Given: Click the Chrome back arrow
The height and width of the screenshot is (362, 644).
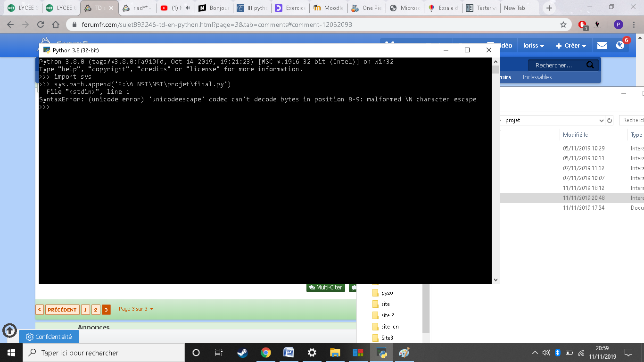Looking at the screenshot, I should [x=11, y=25].
